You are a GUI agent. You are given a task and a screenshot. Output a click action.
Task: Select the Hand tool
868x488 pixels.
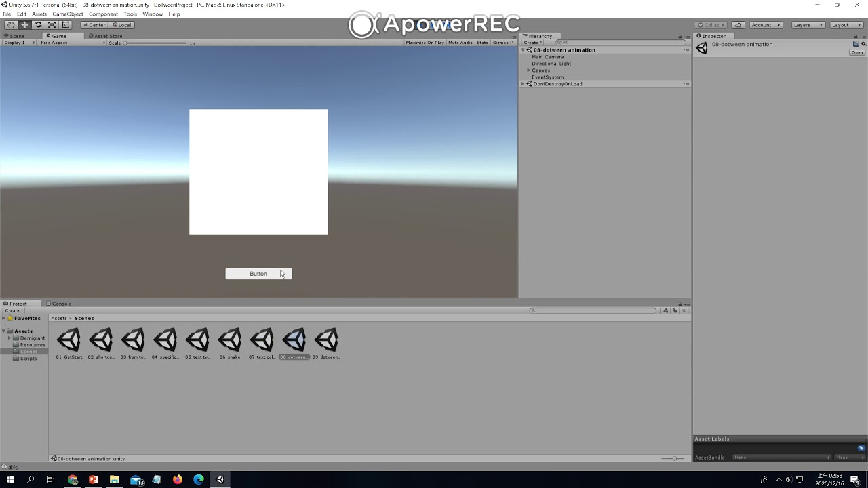point(11,25)
